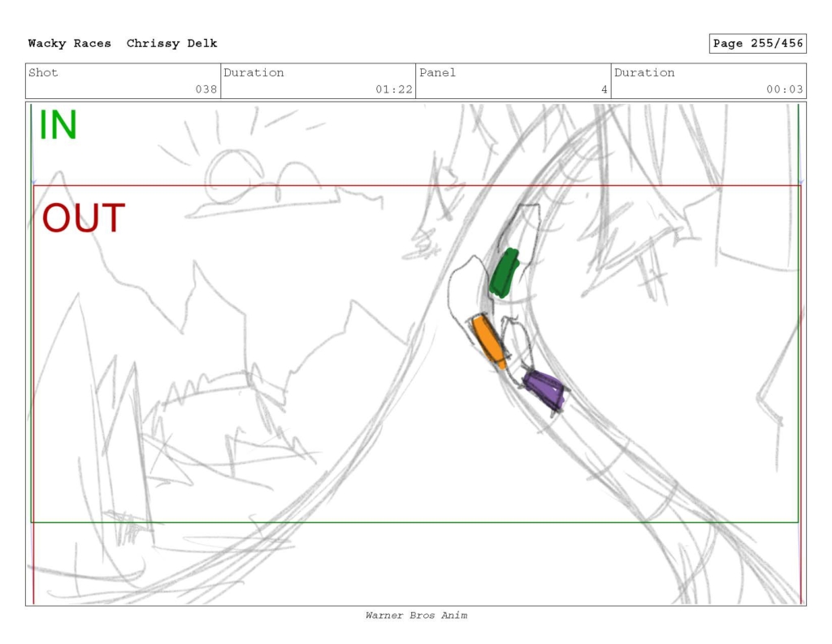
Task: Select the panel number "4"
Action: [x=604, y=89]
